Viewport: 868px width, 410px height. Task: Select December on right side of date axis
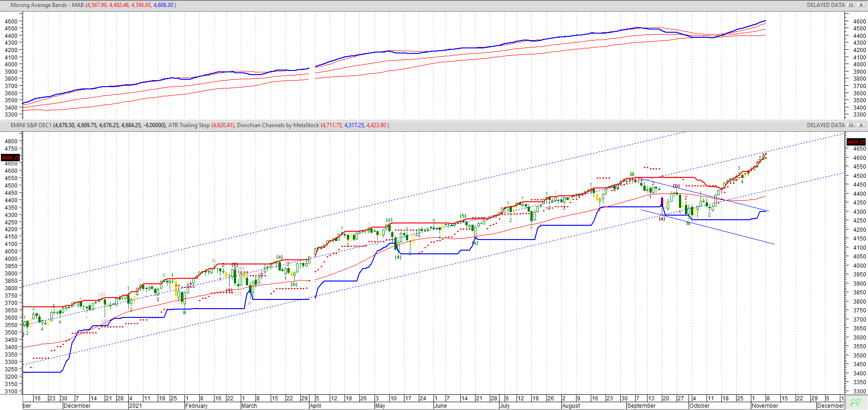click(x=830, y=406)
